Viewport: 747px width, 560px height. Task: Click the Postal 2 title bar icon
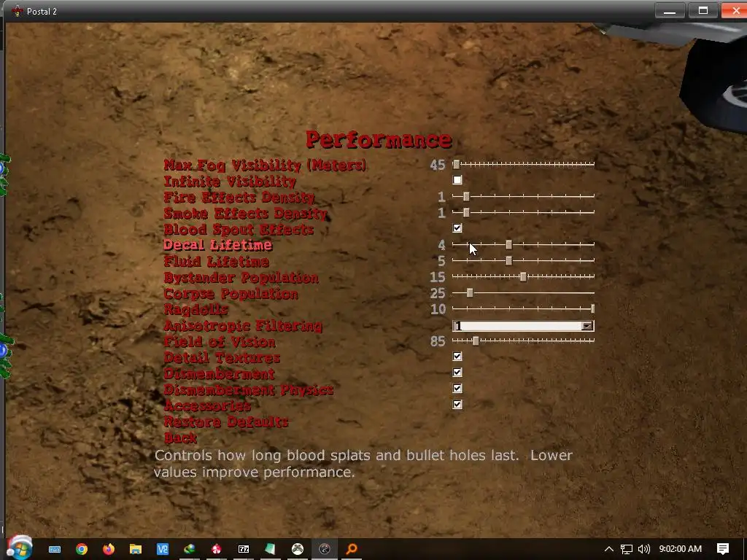pyautogui.click(x=18, y=11)
